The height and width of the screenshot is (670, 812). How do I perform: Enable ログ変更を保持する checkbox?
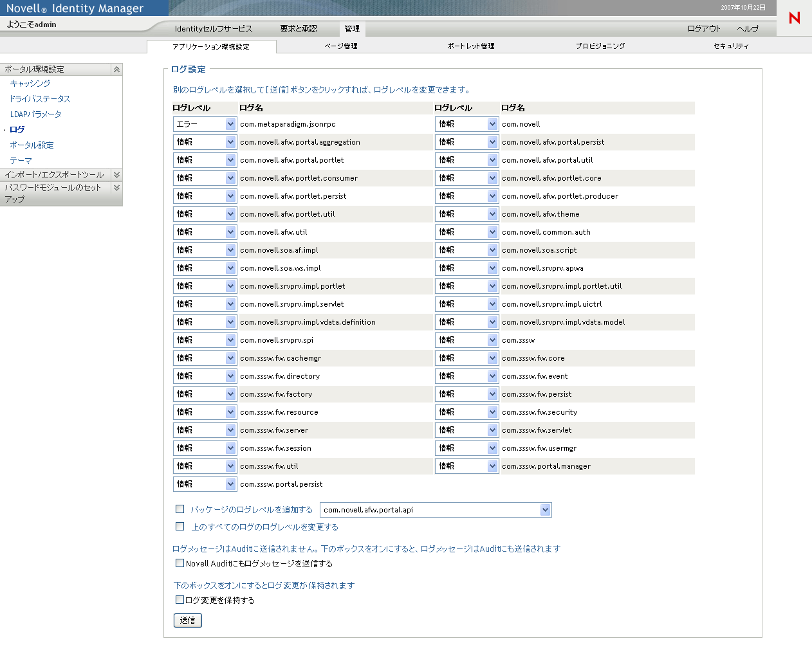pos(180,600)
